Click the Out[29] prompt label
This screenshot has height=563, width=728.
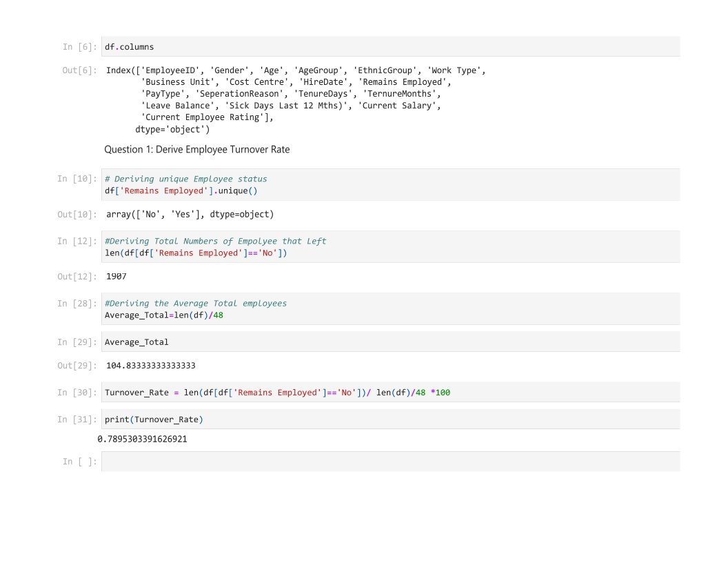point(77,366)
